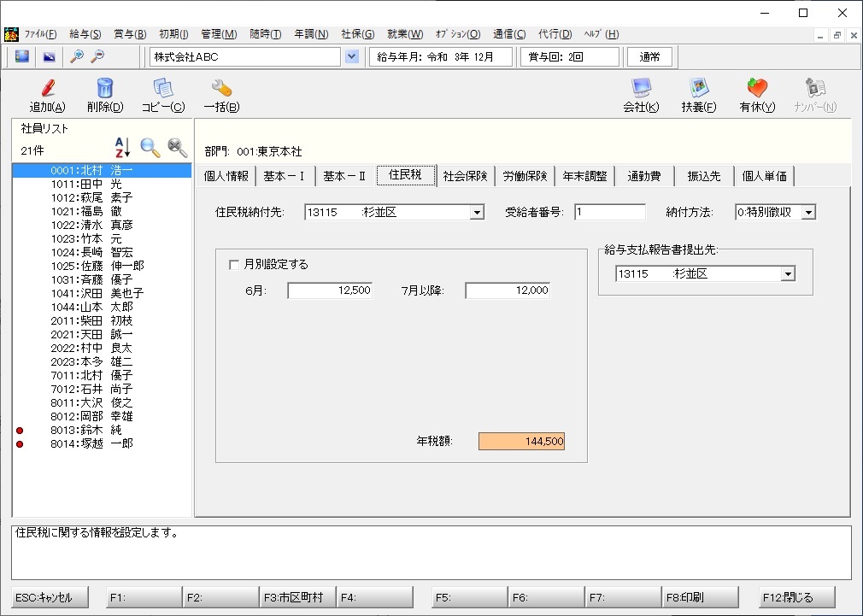The height and width of the screenshot is (616, 863).
Task: Click the application logo icon in menu bar
Action: point(11,34)
